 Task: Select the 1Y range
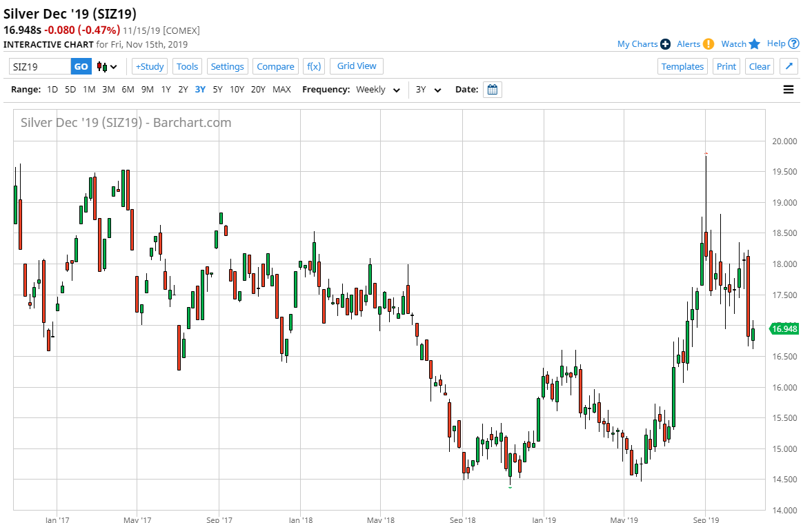pyautogui.click(x=166, y=90)
